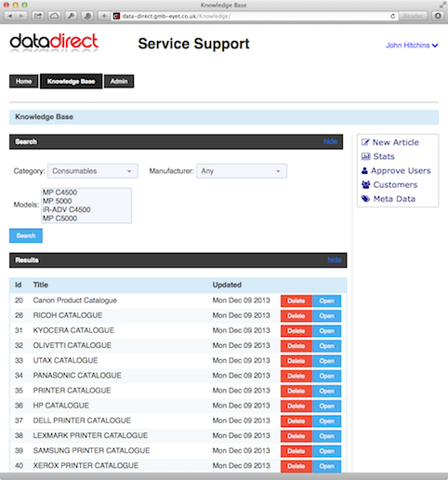
Task: Open the OLIVETTI CATALOGUE entry
Action: (326, 346)
